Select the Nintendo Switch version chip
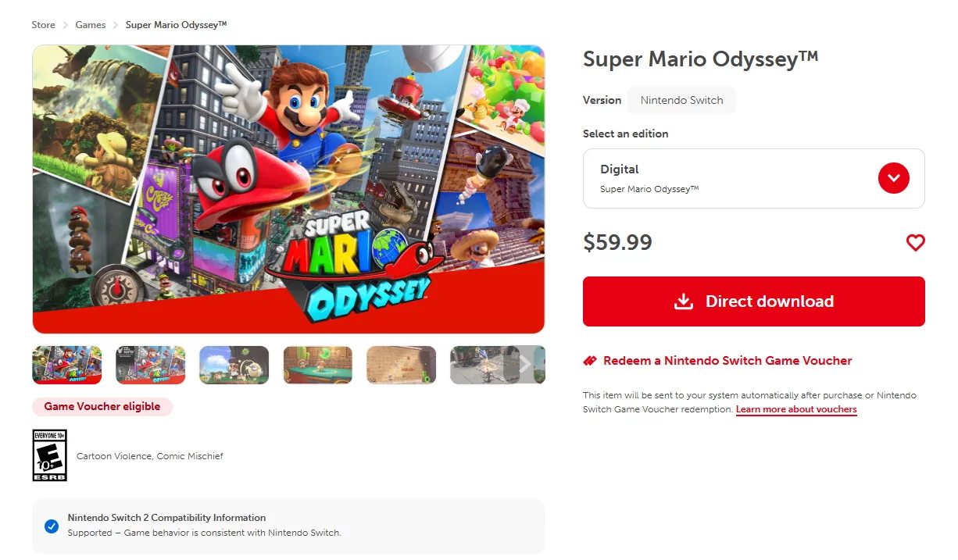Screen dimensions: 958x560 tap(681, 100)
